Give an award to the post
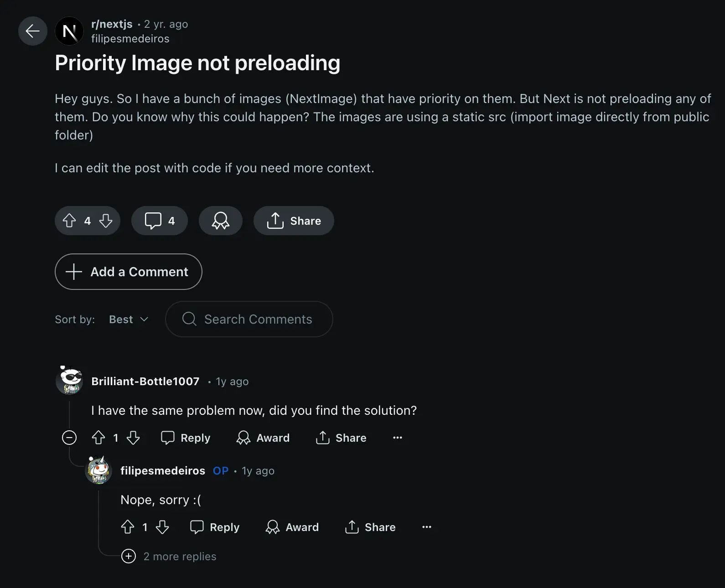The height and width of the screenshot is (588, 725). [x=220, y=221]
